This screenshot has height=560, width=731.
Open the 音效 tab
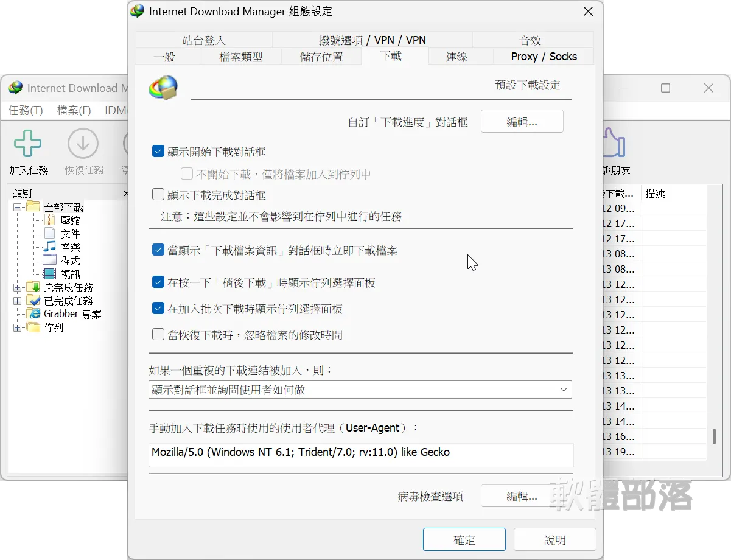pos(533,40)
